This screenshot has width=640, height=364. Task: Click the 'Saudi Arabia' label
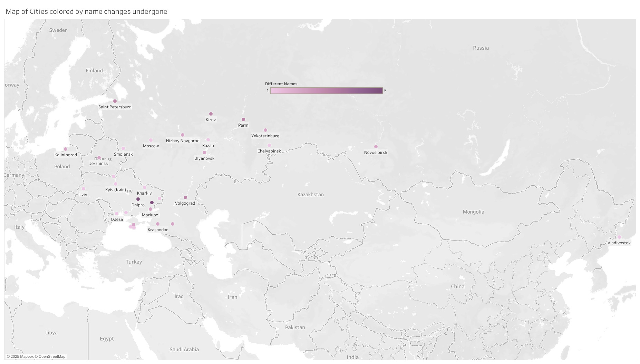184,350
